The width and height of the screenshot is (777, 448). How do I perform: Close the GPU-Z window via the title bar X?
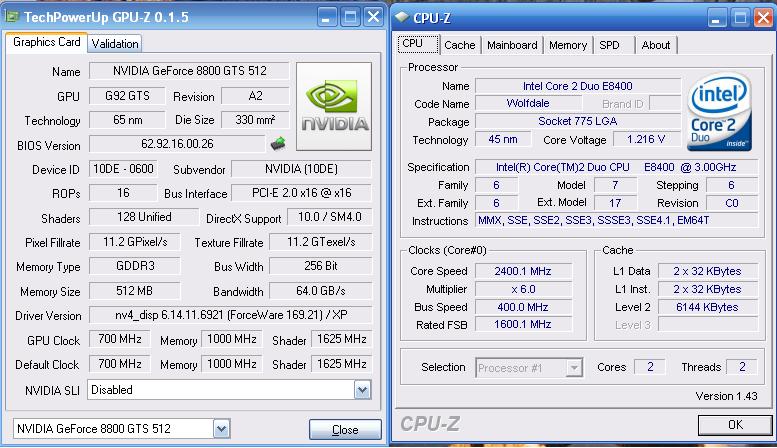[x=374, y=17]
